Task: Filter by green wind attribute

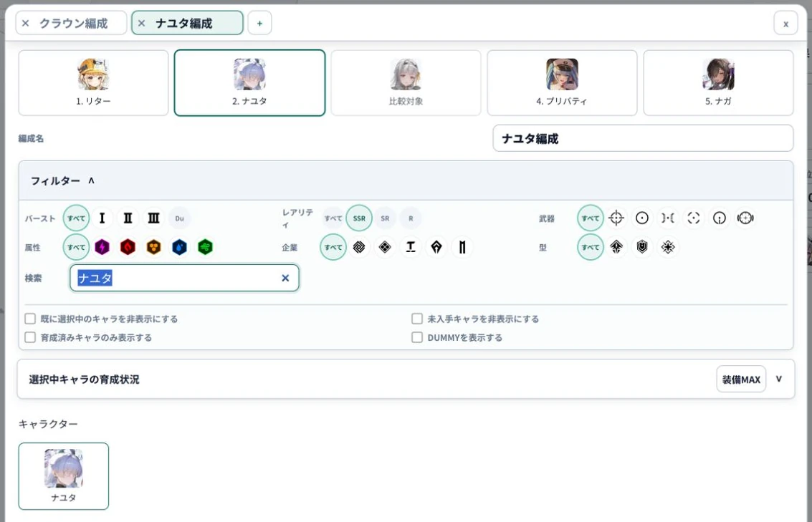Action: click(206, 247)
